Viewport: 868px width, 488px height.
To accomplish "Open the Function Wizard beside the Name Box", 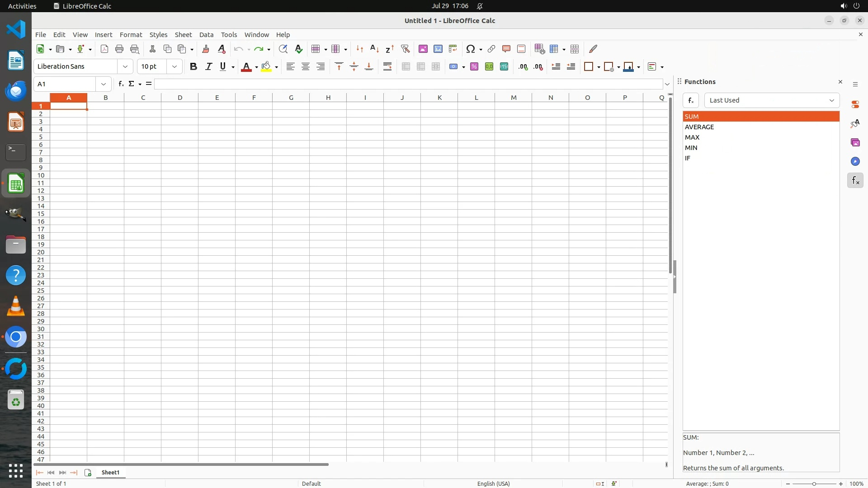I will [121, 84].
